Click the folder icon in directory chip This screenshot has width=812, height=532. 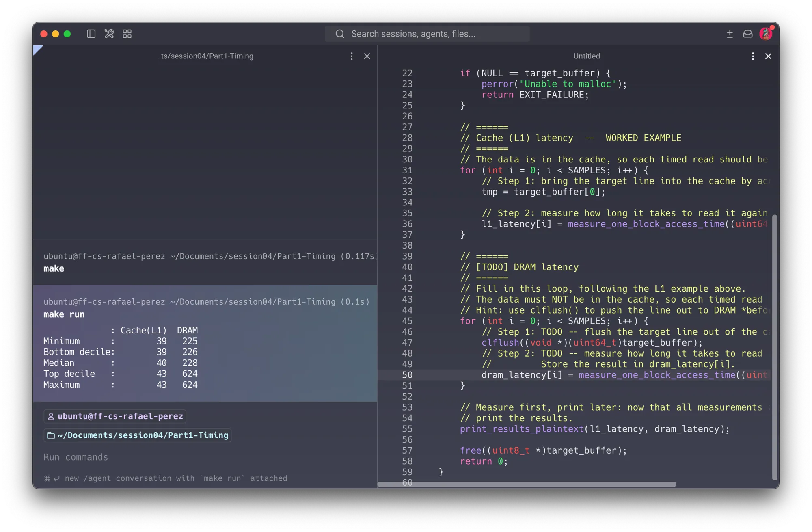[x=51, y=435]
